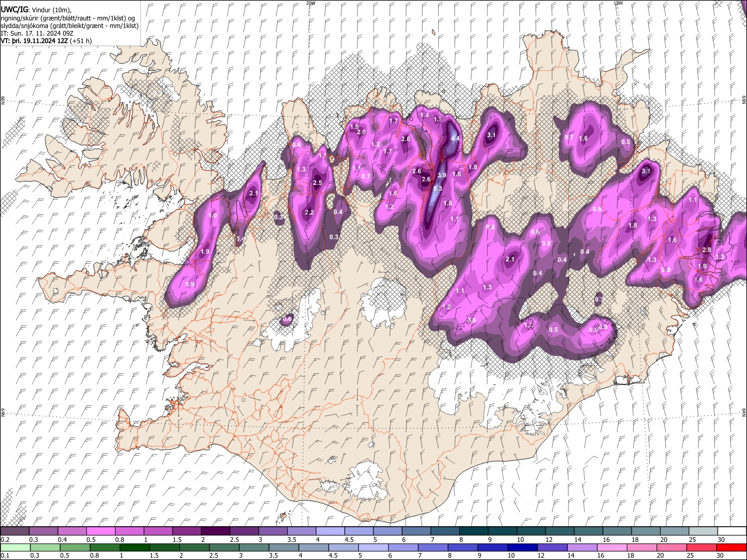Pick the 0.2–0.3 swatch in the upper legend row
Image resolution: width=747 pixels, height=560 pixels.
[x=15, y=531]
